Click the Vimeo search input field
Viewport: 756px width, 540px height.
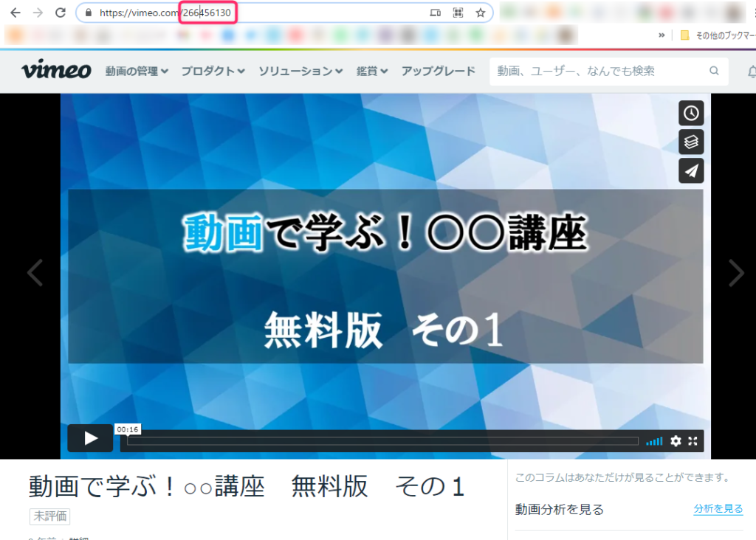point(598,72)
